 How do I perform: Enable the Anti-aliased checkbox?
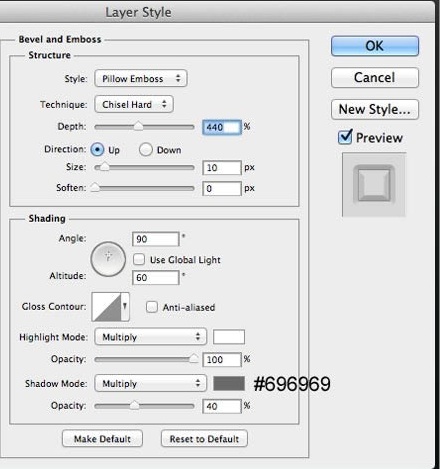[x=152, y=307]
